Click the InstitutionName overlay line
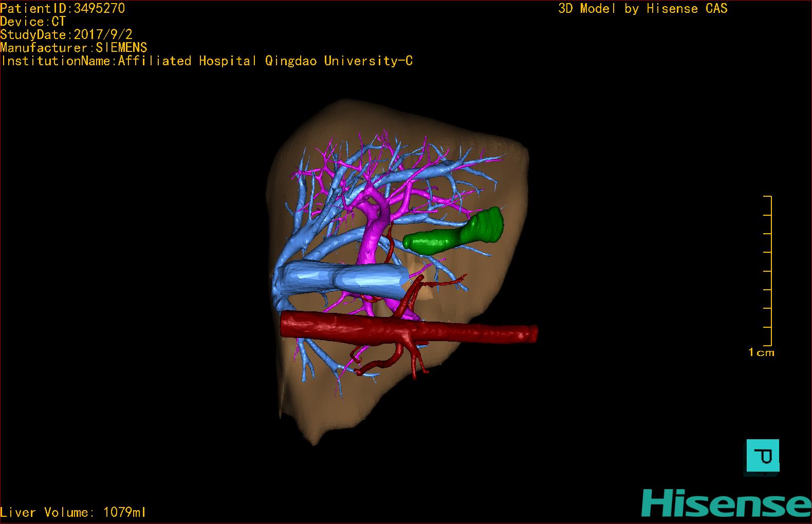 (x=207, y=61)
